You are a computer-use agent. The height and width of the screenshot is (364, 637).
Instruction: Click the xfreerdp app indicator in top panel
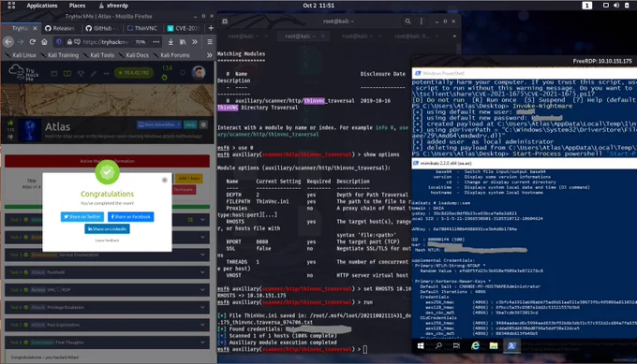pos(113,6)
